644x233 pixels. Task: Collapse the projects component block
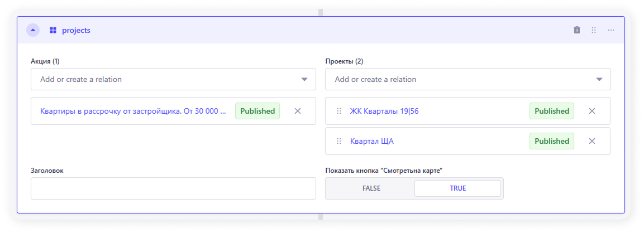[33, 30]
